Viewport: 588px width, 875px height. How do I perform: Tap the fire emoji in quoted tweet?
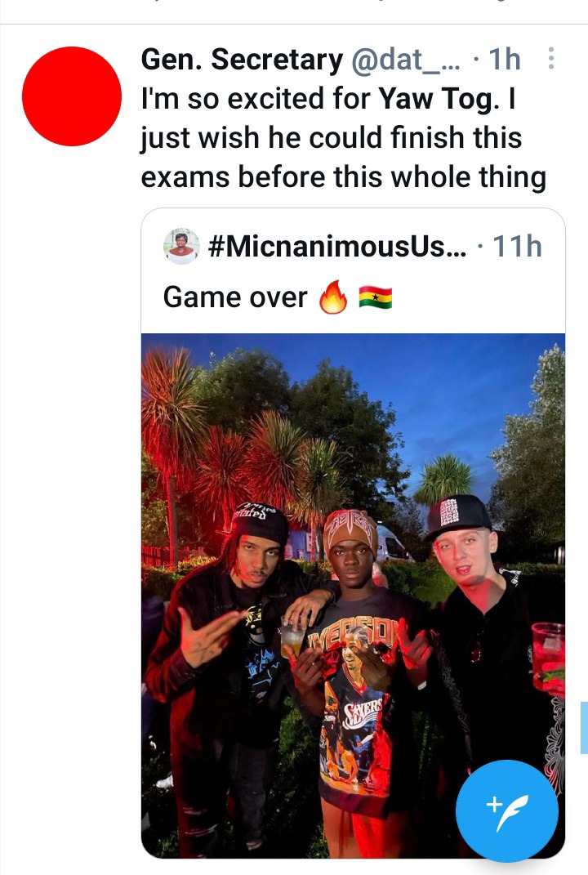[x=333, y=297]
